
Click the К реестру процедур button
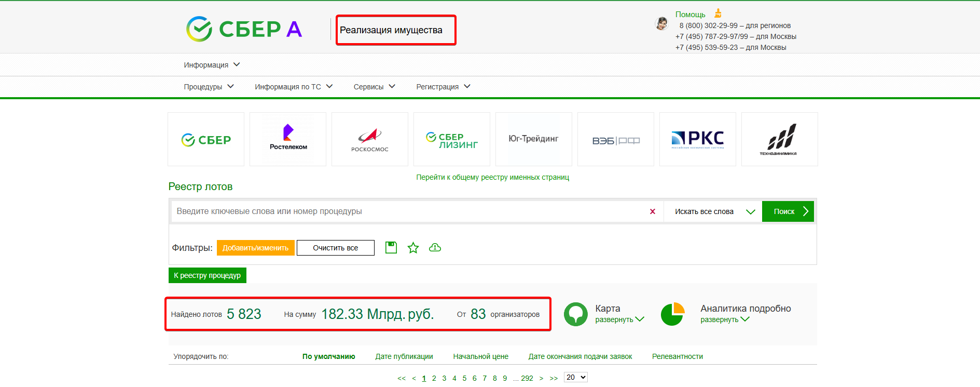[x=207, y=275]
